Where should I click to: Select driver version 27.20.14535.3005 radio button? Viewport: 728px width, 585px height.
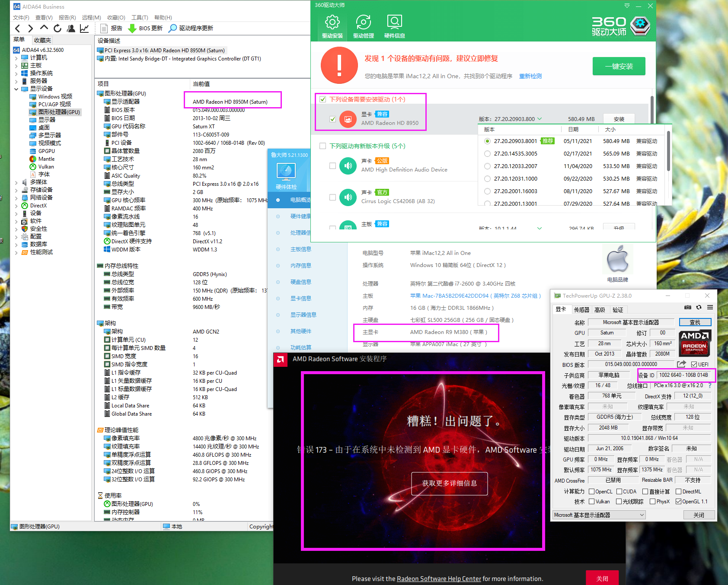tap(487, 154)
